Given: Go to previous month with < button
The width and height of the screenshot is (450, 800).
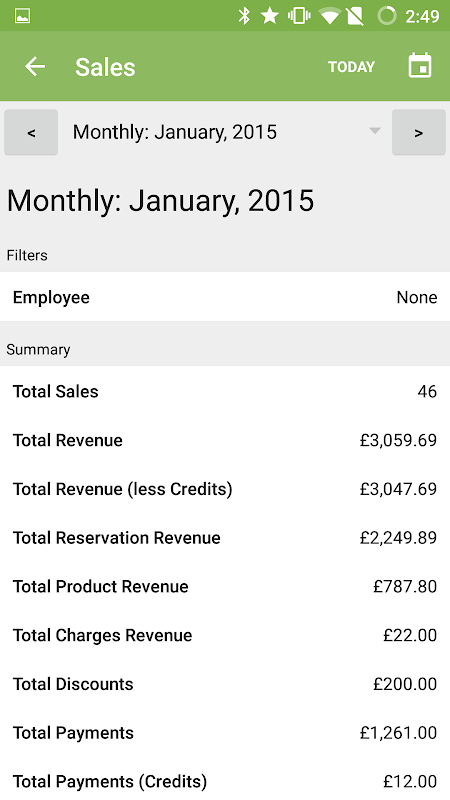Looking at the screenshot, I should 31,132.
